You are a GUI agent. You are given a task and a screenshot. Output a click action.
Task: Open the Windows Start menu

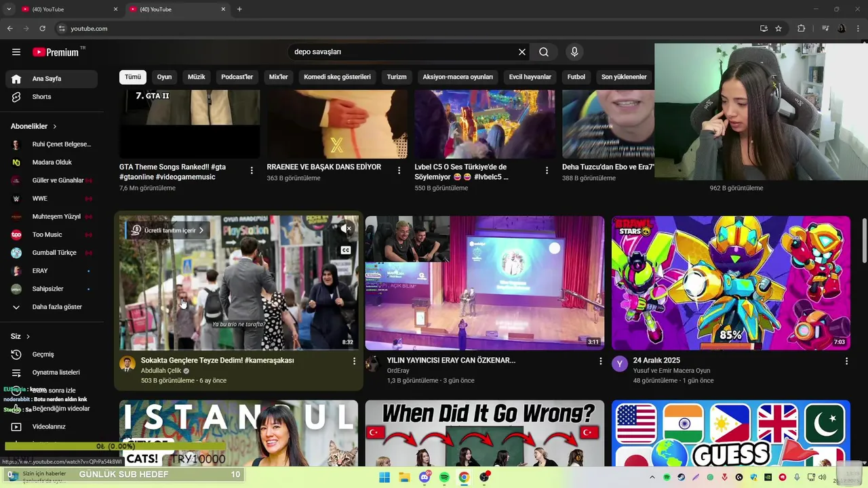(x=384, y=477)
